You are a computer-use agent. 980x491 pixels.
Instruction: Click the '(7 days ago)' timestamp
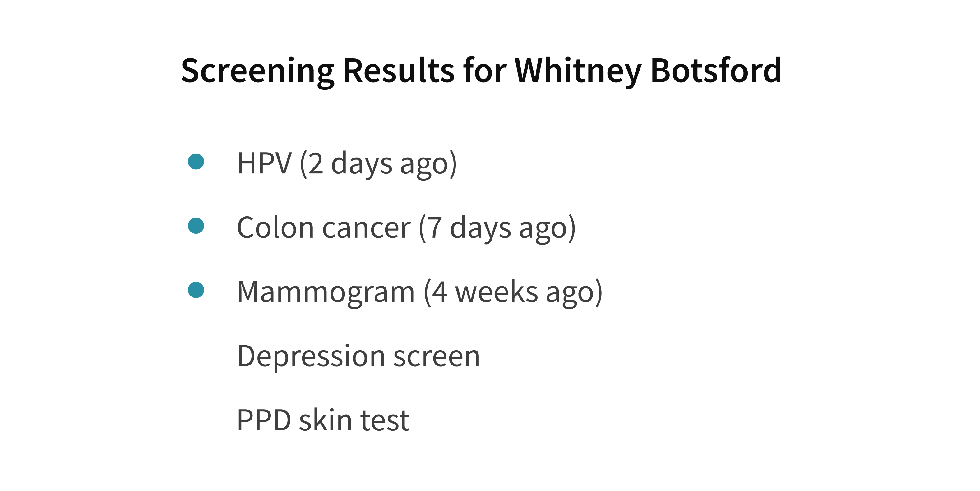(497, 228)
